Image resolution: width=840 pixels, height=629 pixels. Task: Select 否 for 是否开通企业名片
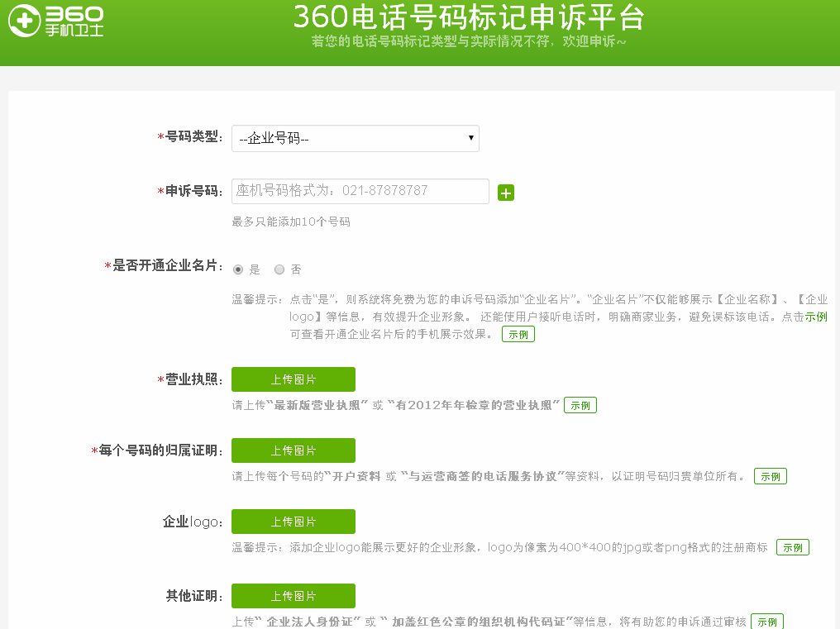[x=279, y=269]
